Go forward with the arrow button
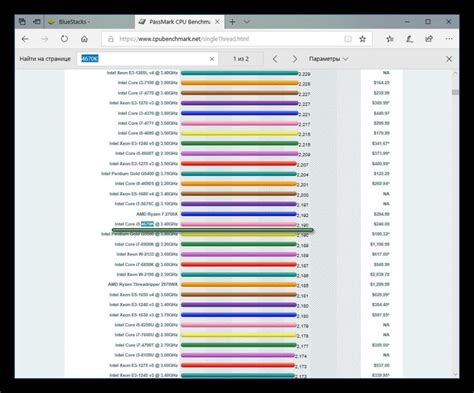Screen dimensions: 474x393 coord(44,39)
